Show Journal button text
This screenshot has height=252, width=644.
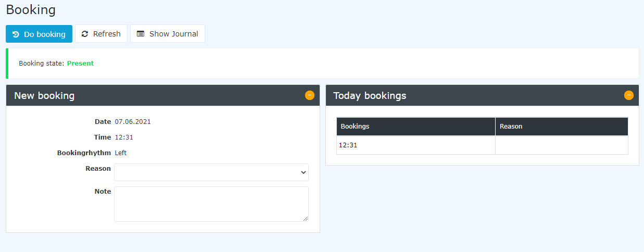(x=174, y=34)
